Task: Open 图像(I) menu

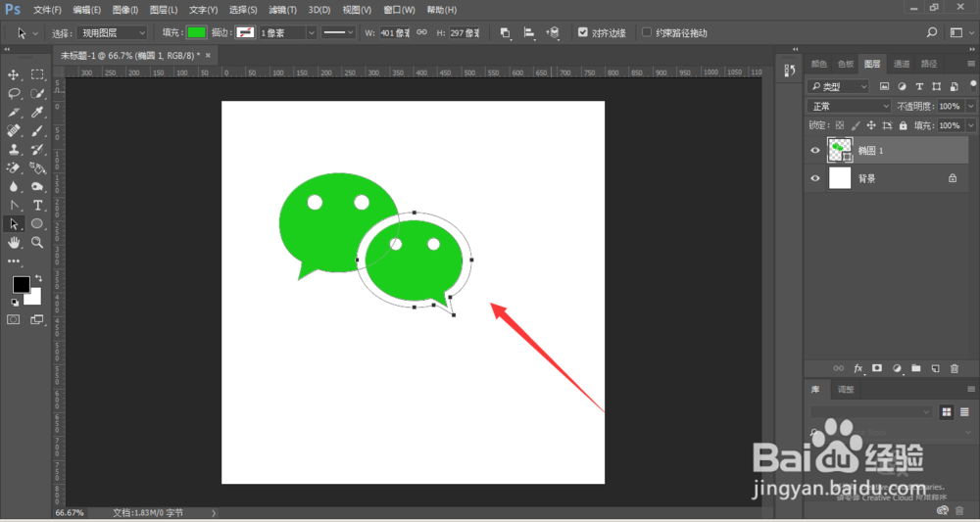Action: point(125,10)
